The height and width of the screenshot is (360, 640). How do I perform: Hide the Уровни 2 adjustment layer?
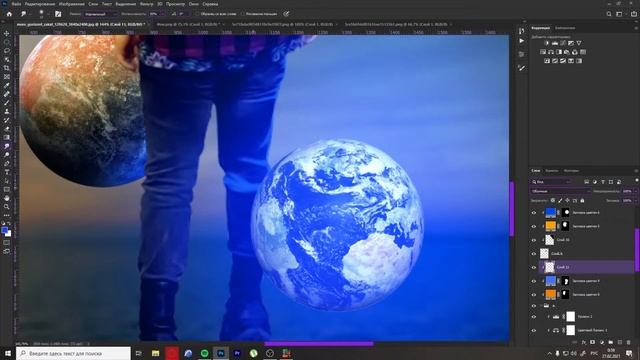point(533,317)
